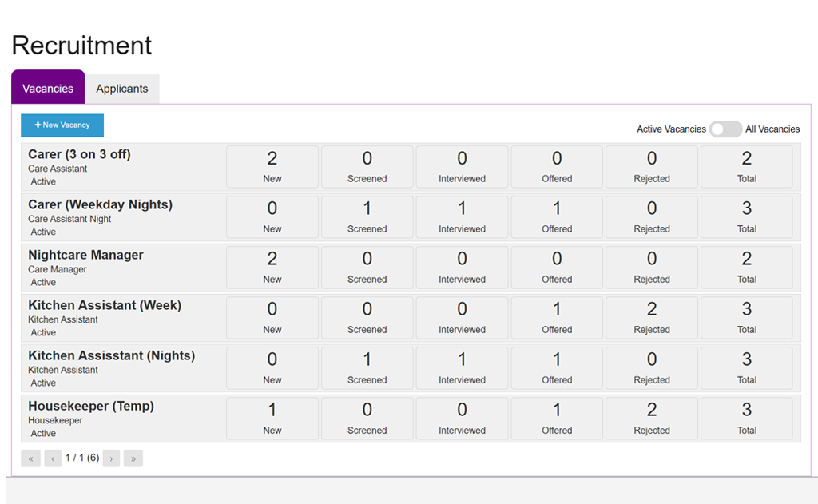View Total applicants for Kitchen Assistant (Week)
This screenshot has width=818, height=504.
pos(747,318)
